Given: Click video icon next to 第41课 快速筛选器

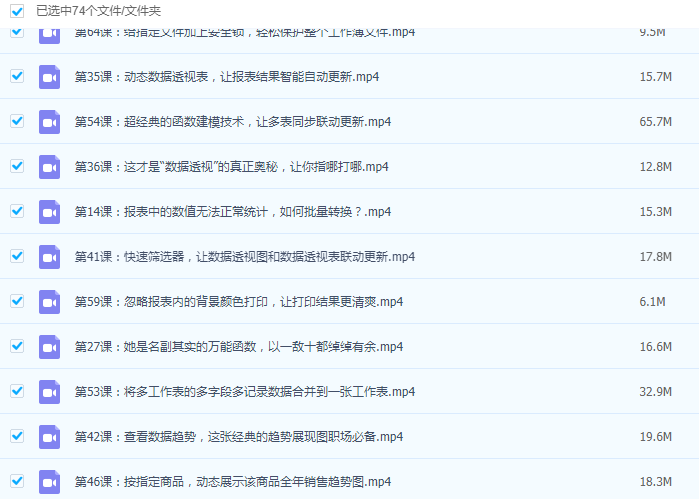Looking at the screenshot, I should [x=49, y=257].
